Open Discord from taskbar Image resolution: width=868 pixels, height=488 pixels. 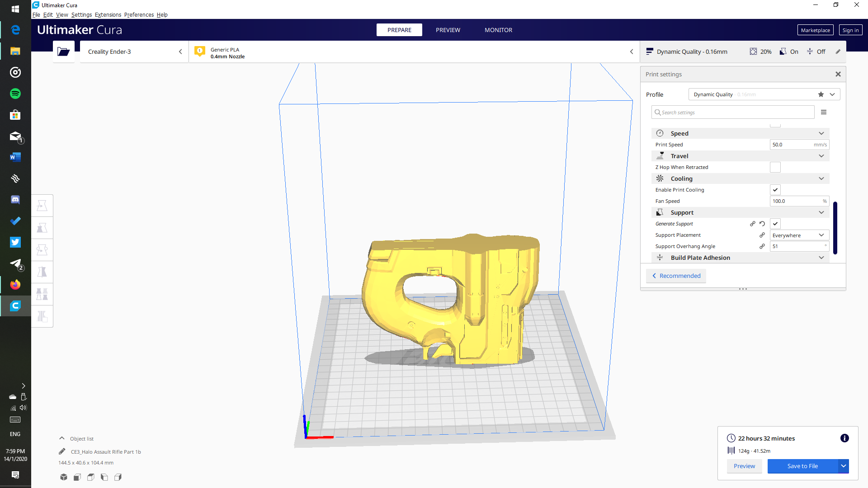[x=15, y=200]
